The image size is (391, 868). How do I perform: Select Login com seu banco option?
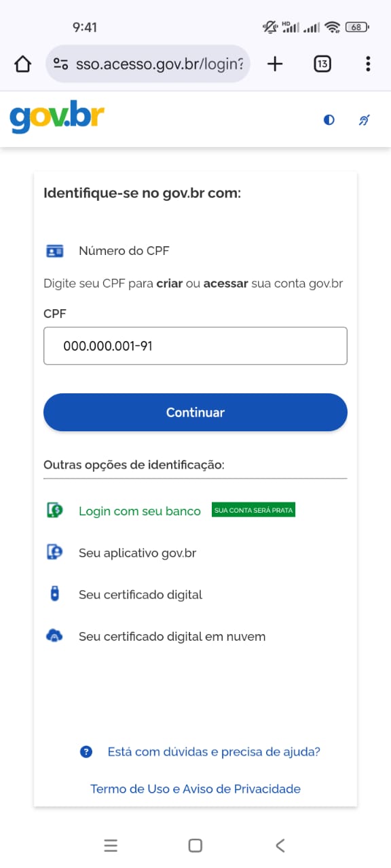[140, 511]
